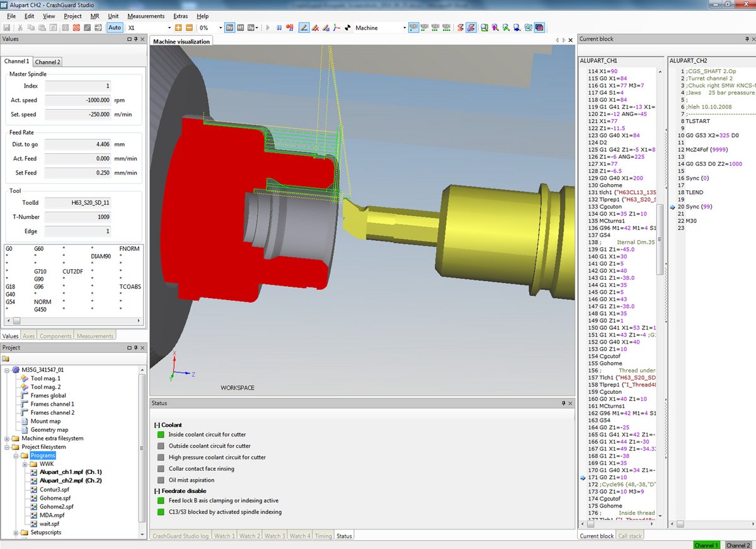
Task: Open the Machine view dropdown
Action: click(404, 28)
